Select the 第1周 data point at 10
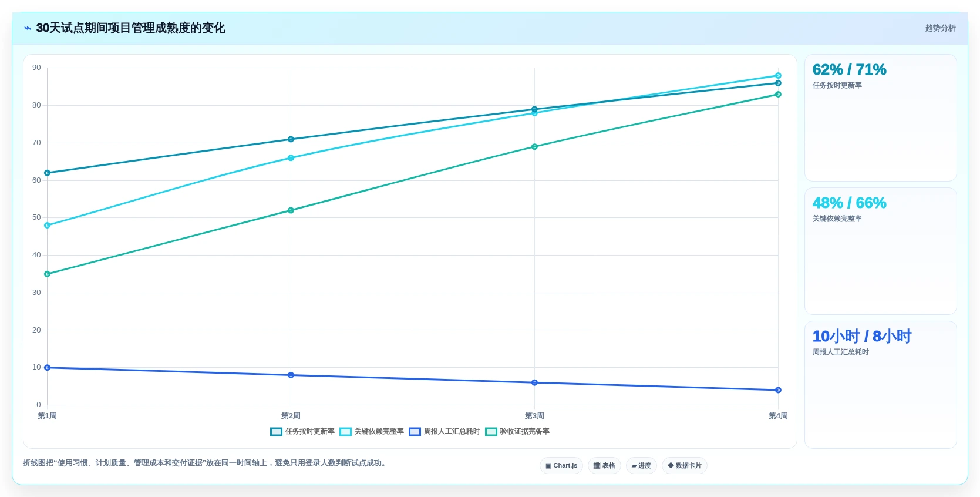 (x=47, y=368)
